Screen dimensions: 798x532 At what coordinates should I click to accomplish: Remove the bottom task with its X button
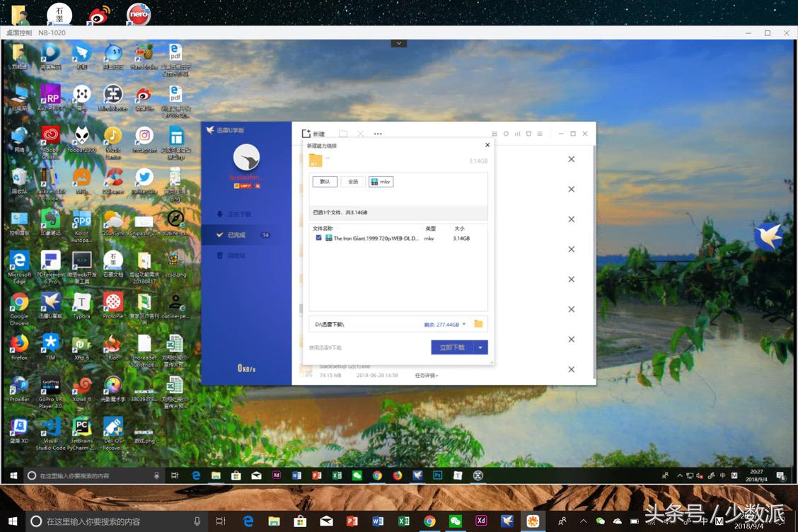pos(571,369)
